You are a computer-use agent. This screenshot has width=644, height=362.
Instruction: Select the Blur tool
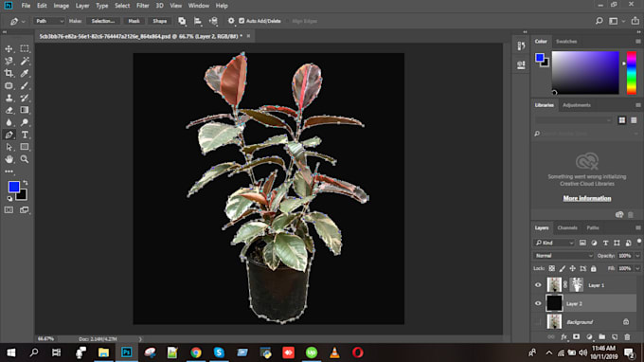click(x=9, y=122)
